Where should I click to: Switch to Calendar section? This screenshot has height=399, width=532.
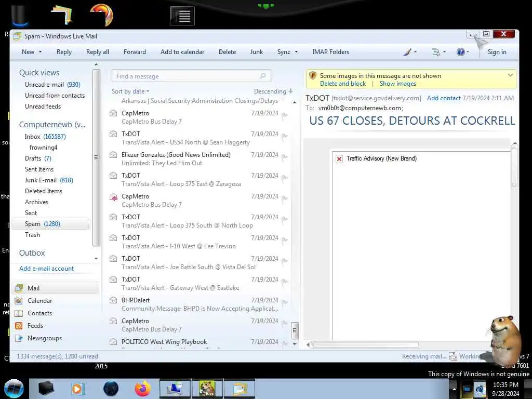(x=39, y=301)
